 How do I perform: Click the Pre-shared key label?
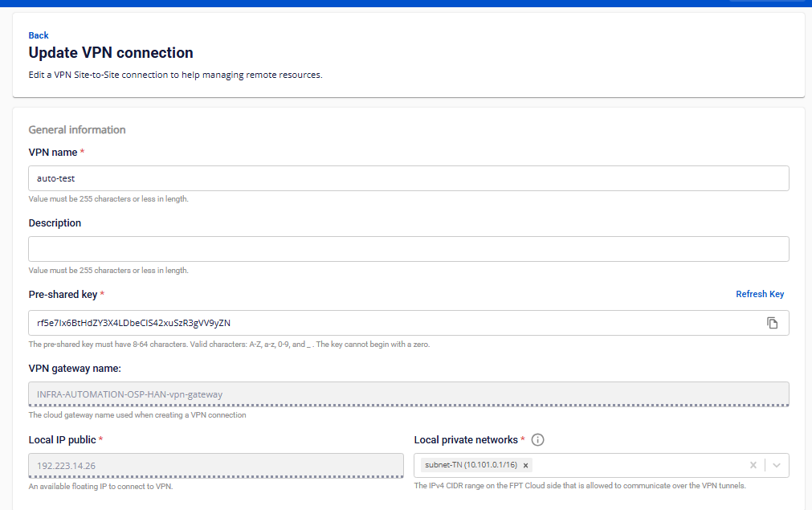click(63, 295)
